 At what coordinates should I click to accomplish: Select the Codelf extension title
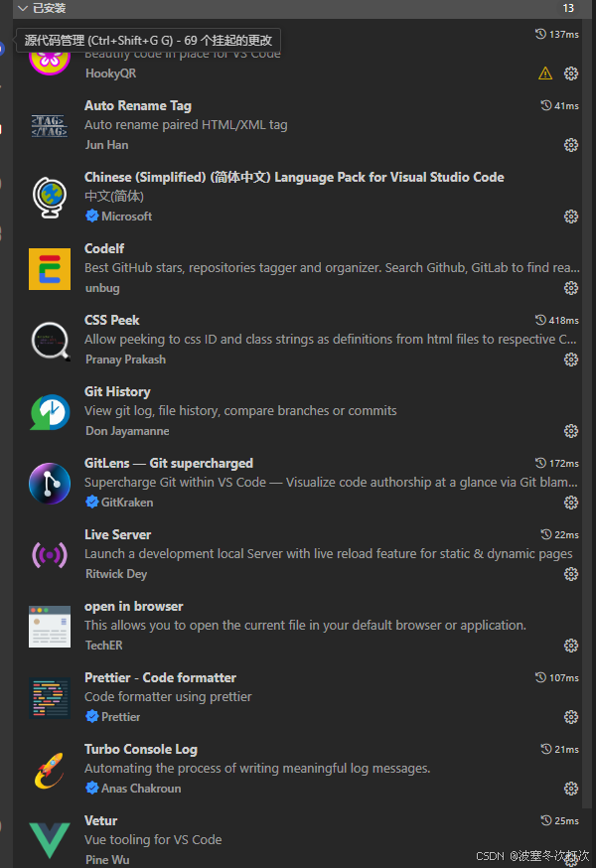104,248
